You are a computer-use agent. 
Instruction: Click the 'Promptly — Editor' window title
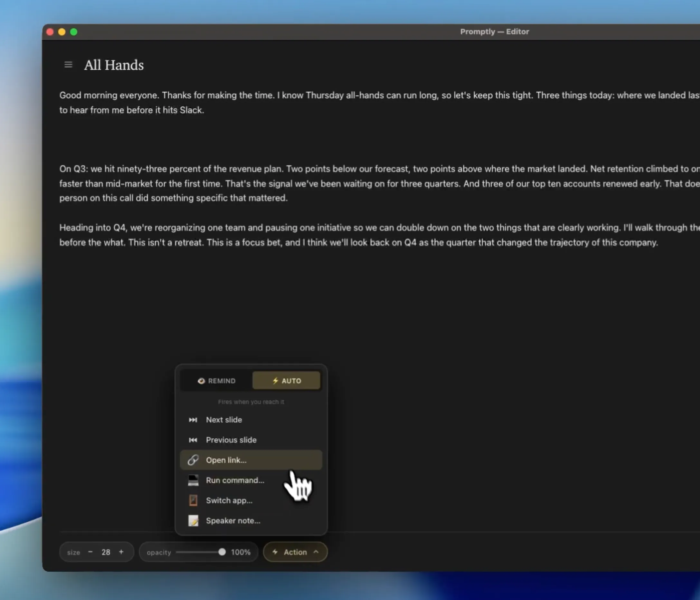click(x=495, y=32)
